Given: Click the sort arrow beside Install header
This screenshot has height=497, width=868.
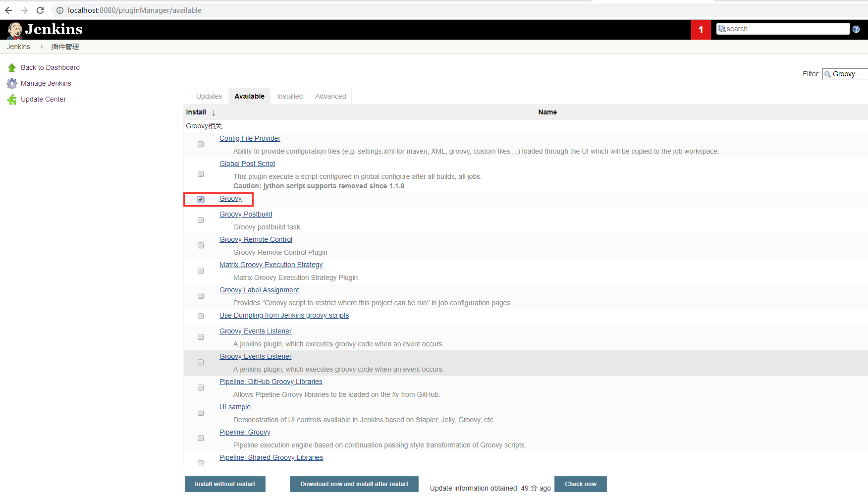Looking at the screenshot, I should click(x=214, y=113).
